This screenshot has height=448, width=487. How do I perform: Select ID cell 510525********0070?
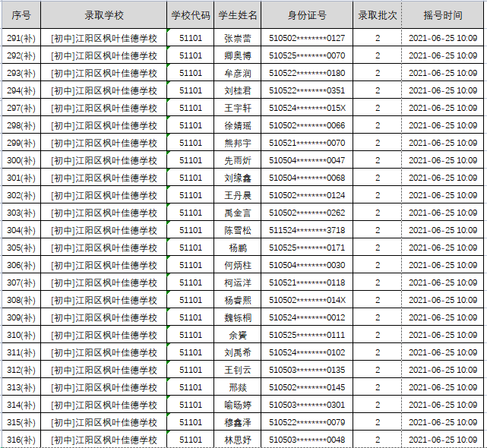point(307,55)
